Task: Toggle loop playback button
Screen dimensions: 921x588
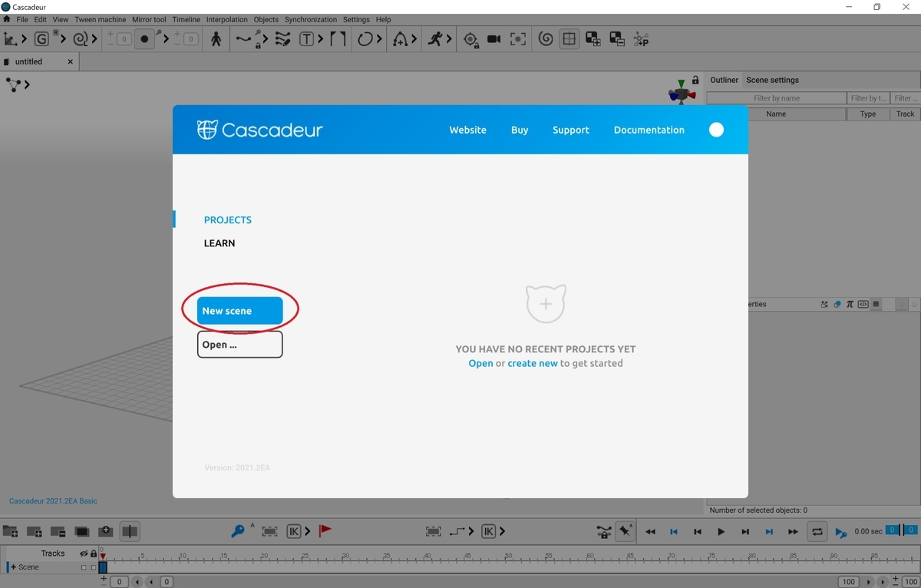Action: coord(817,531)
